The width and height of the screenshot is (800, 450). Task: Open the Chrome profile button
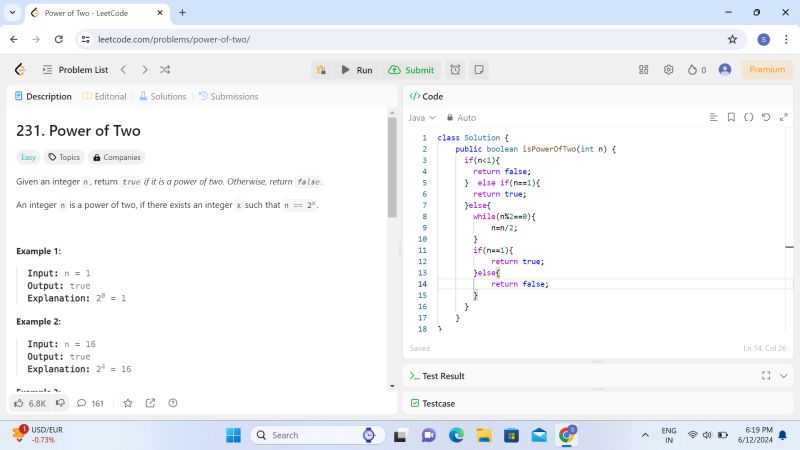point(763,39)
